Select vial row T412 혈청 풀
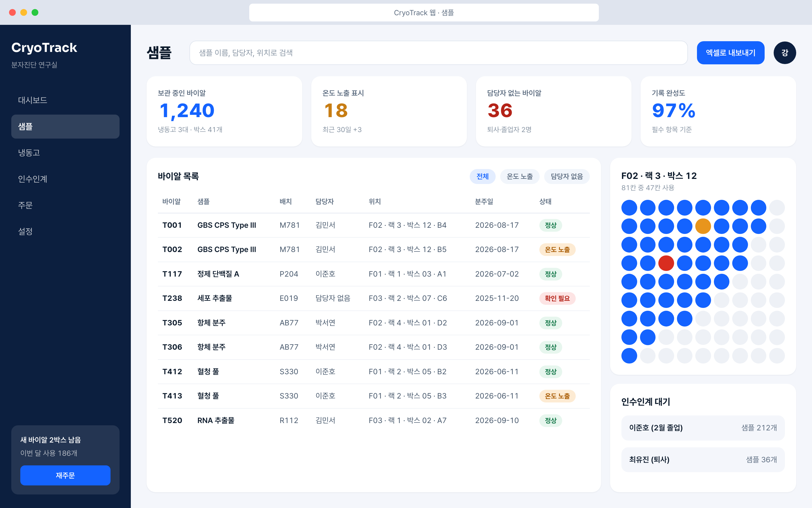 tap(374, 372)
